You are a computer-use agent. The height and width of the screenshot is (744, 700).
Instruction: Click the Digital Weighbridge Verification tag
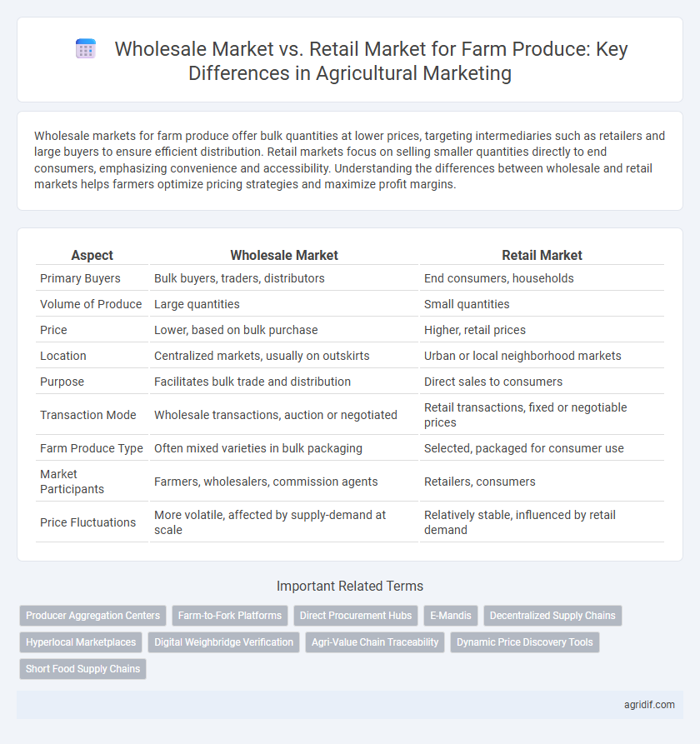pos(223,642)
